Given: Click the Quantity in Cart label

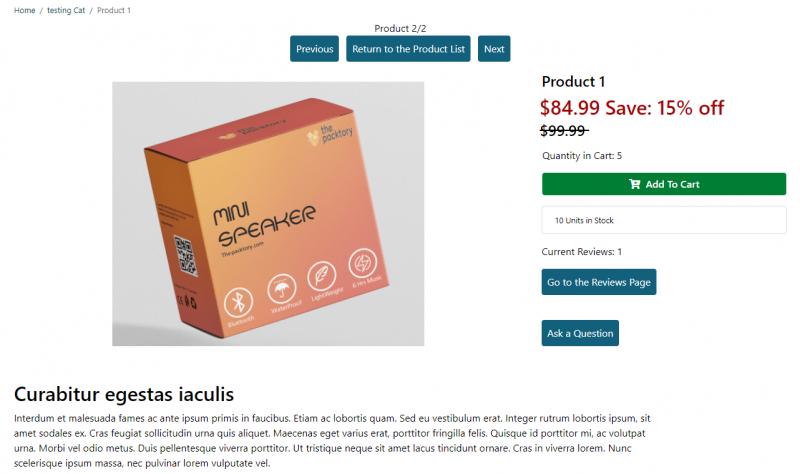Looking at the screenshot, I should point(582,156).
